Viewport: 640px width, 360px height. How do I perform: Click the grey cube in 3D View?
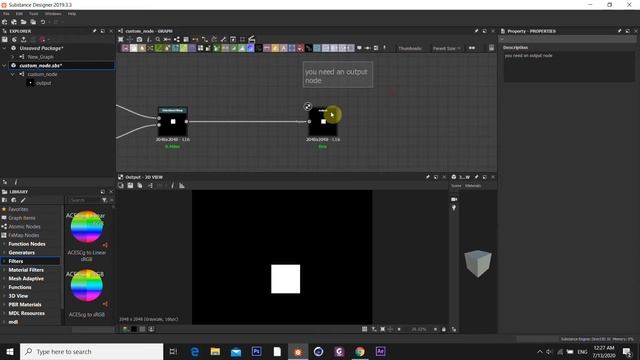pos(478,263)
